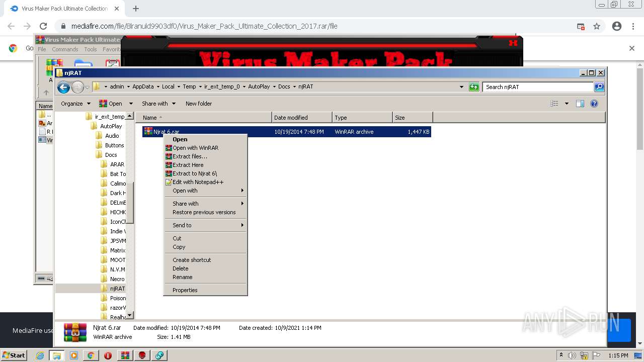Click the speaker volume tray icon
Screen dimensions: 644x362
(572, 355)
